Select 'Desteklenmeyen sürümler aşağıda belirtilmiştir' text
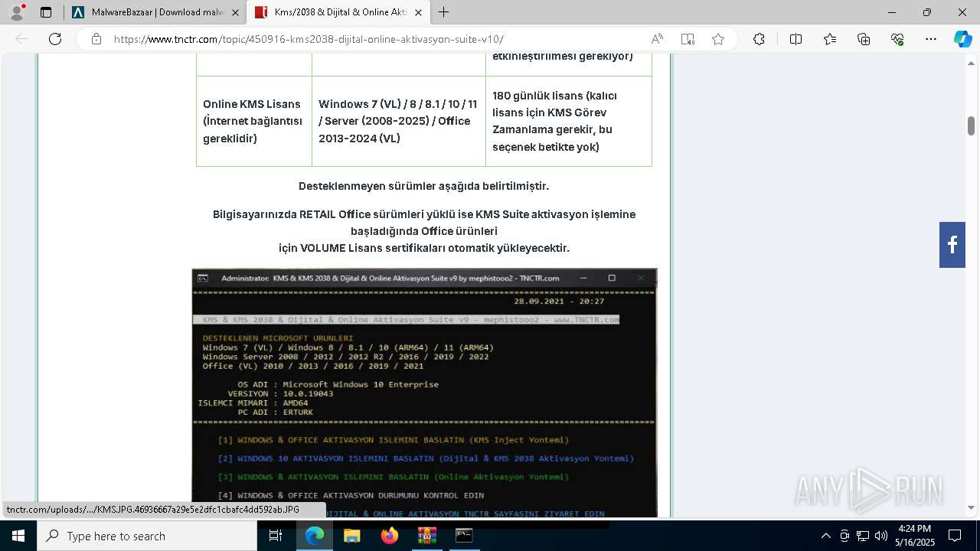The image size is (980, 551). tap(423, 186)
